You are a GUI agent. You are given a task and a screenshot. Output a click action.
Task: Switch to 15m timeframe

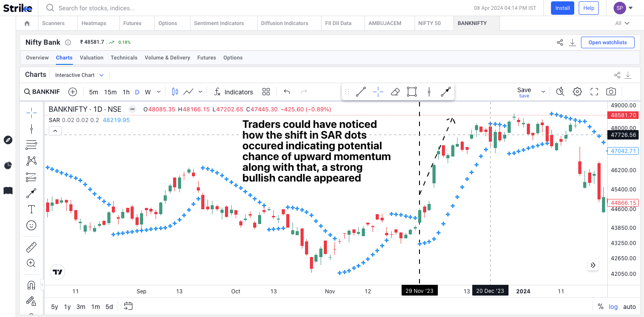pos(110,92)
